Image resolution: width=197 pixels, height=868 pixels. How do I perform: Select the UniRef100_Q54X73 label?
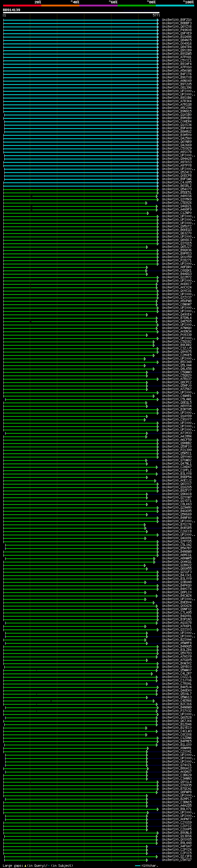coord(177,189)
